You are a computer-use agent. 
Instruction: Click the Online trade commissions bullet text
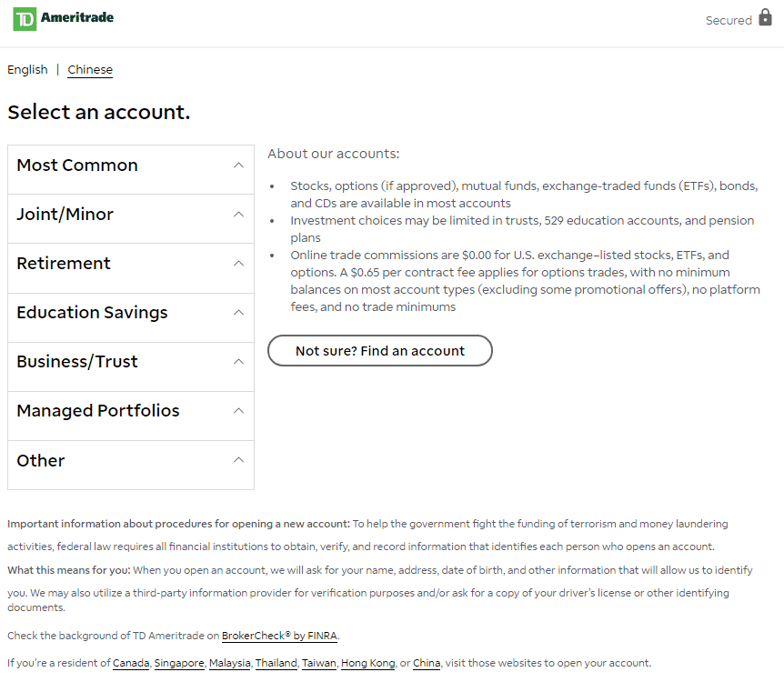point(525,280)
